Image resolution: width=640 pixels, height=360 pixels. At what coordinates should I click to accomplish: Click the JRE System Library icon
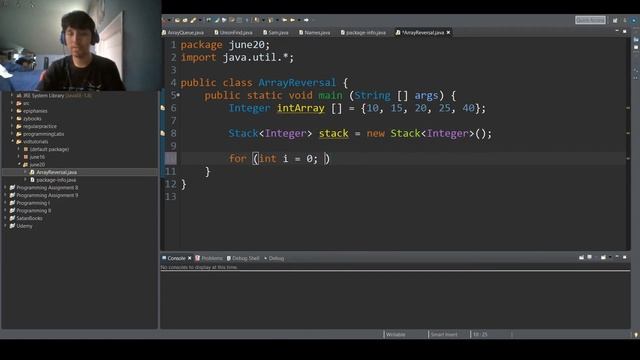(x=19, y=96)
